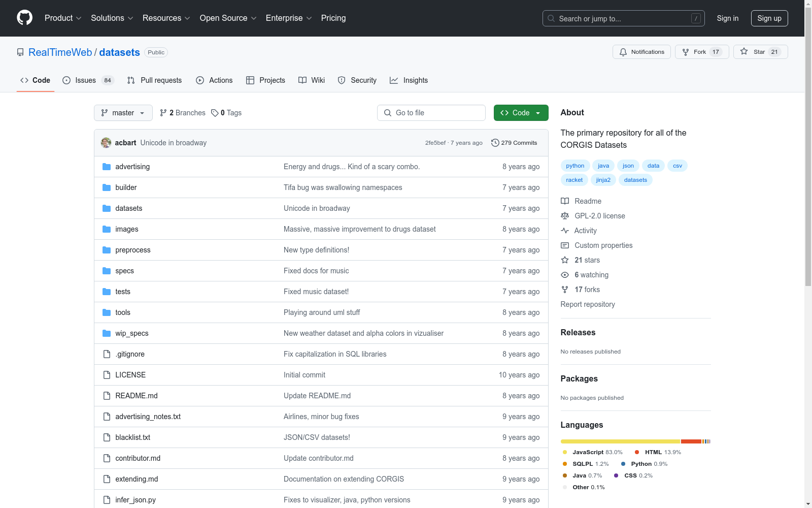Viewport: 812px width, 508px height.
Task: Click the jinja2 topic tag
Action: (x=603, y=180)
